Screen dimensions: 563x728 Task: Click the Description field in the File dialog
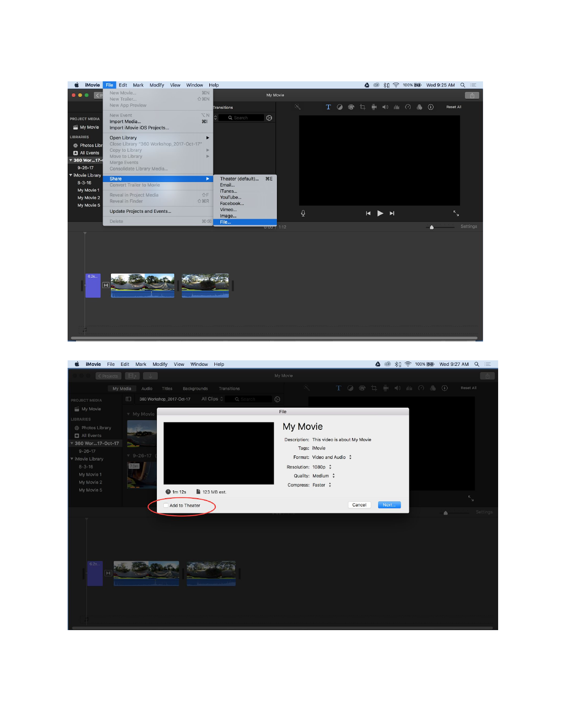tap(342, 440)
